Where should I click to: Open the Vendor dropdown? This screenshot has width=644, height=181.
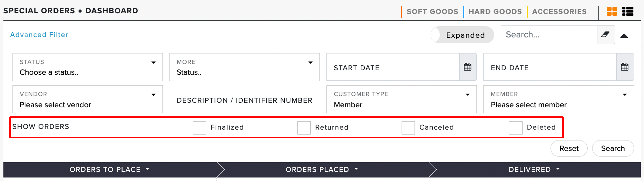(x=88, y=99)
